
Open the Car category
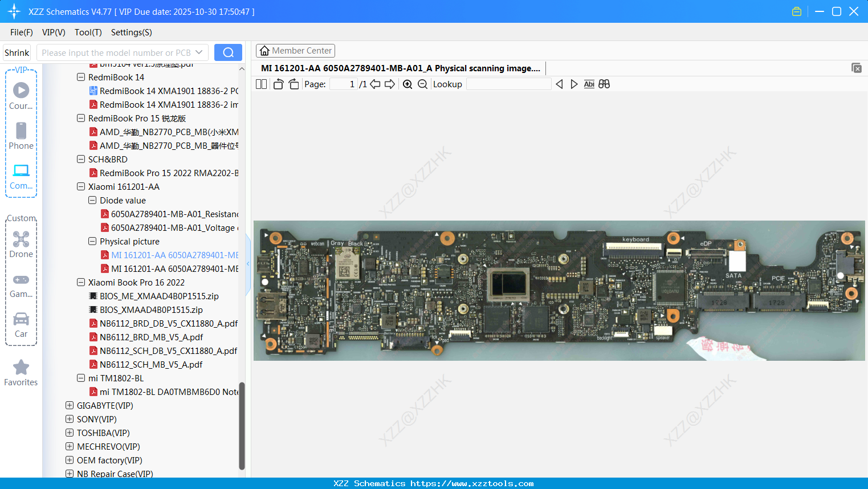[x=21, y=325]
